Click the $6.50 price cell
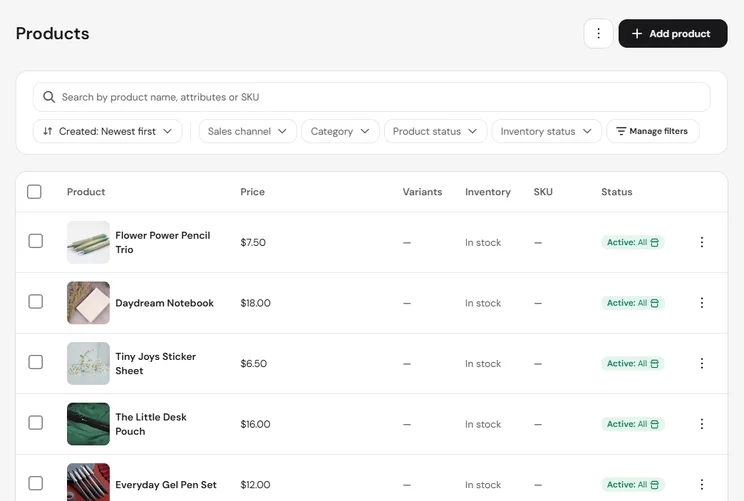Viewport: 744px width, 501px height. tap(253, 363)
